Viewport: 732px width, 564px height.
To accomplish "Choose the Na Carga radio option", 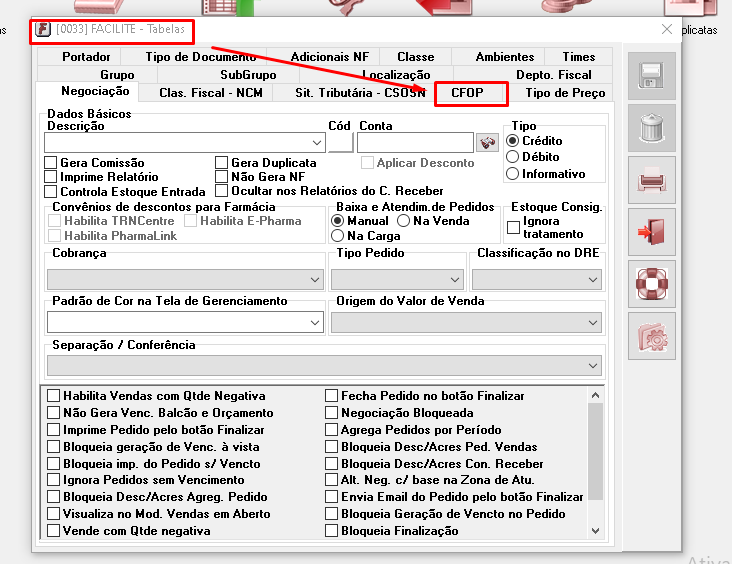I will pos(337,236).
